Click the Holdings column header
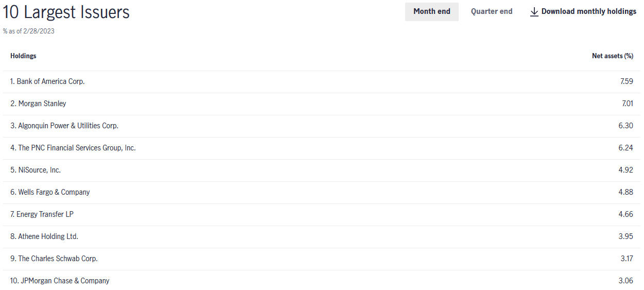 point(23,56)
